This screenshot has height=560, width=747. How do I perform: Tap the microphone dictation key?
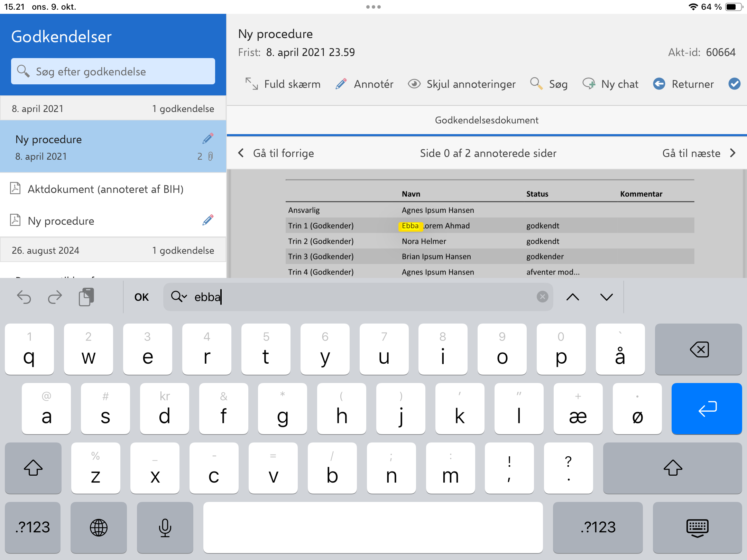point(165,528)
